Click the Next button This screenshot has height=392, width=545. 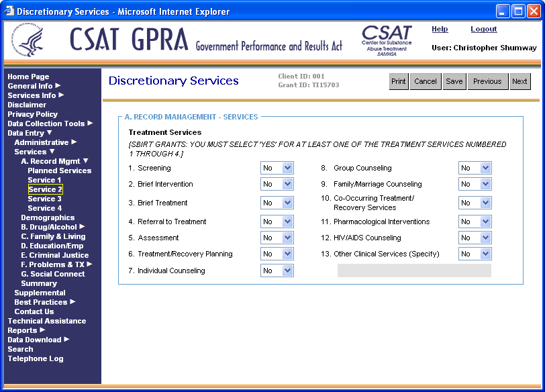519,81
